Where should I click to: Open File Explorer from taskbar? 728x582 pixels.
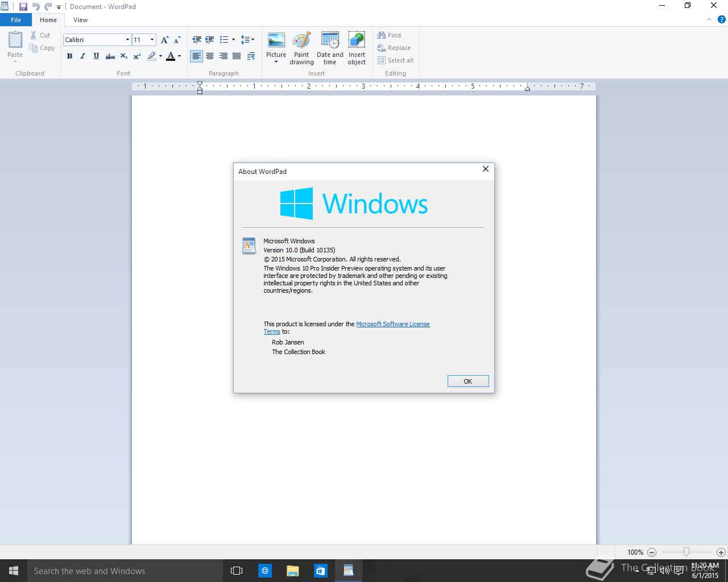pos(292,571)
